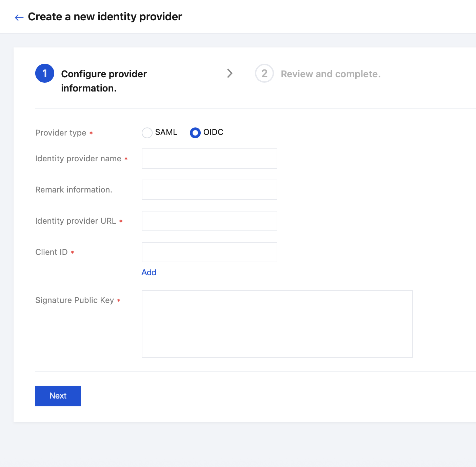Viewport: 476px width, 467px height.
Task: Click the Client ID text box
Action: coord(209,252)
